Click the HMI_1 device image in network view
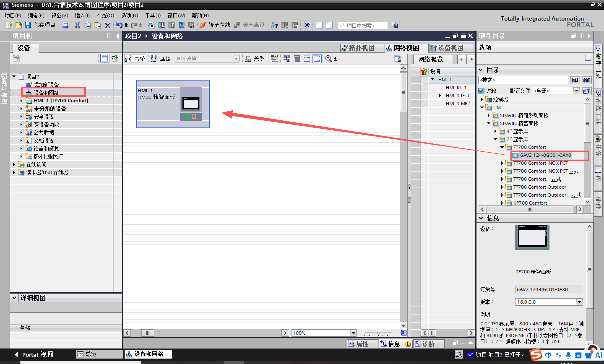 tap(191, 104)
